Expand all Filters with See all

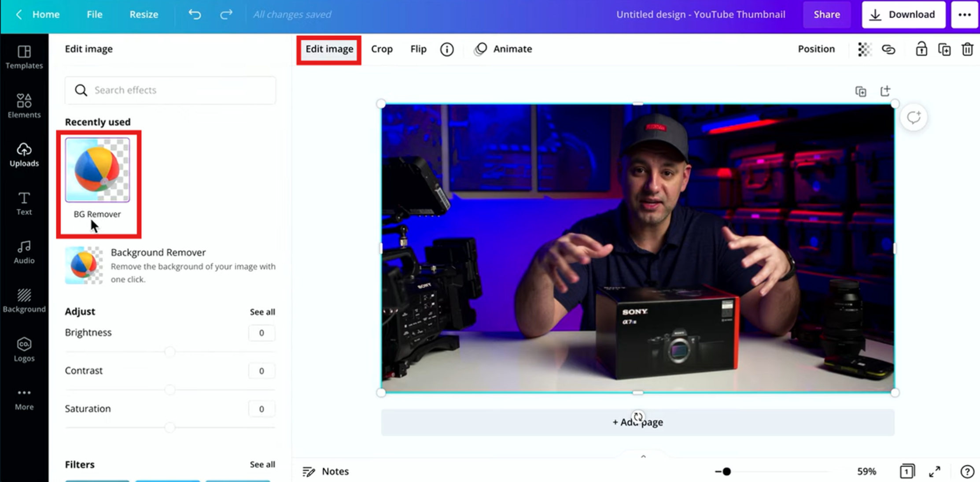tap(262, 464)
